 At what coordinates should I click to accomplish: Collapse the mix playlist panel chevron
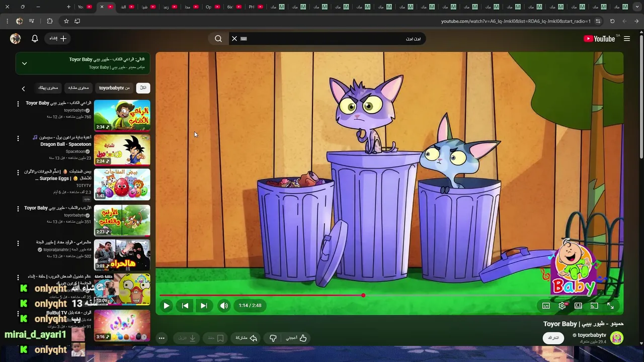click(x=24, y=63)
